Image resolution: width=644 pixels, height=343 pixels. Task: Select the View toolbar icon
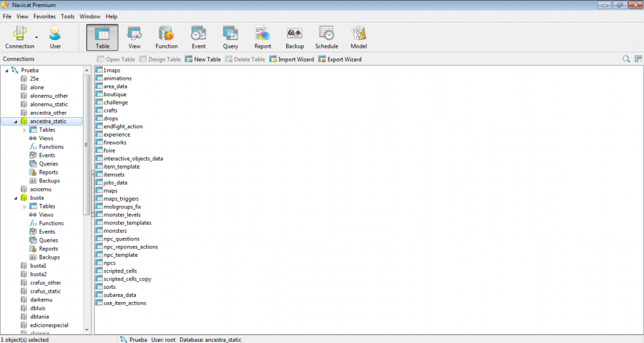pyautogui.click(x=135, y=37)
